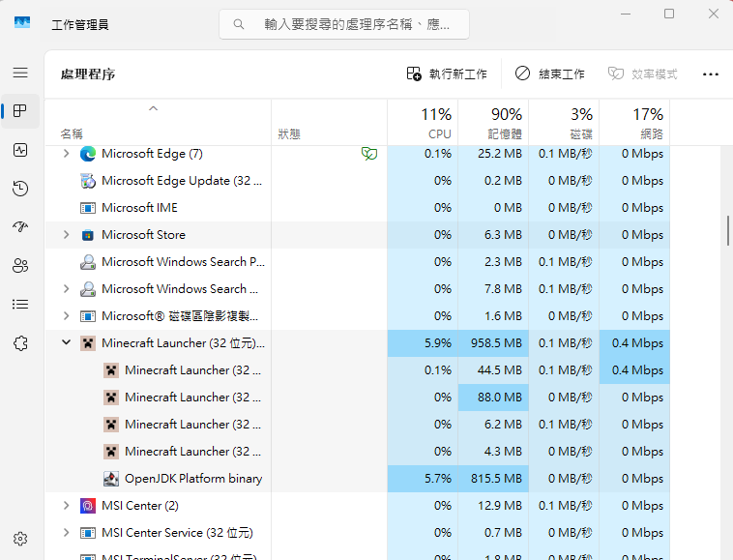Expand the Microsoft Edge (7) group
The image size is (733, 560).
(67, 154)
